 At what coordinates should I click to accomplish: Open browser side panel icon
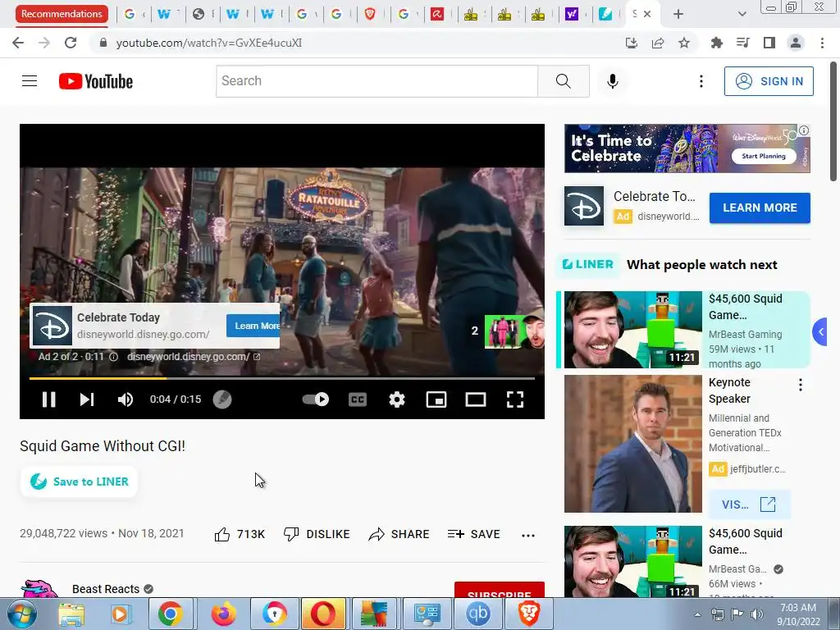coord(769,43)
